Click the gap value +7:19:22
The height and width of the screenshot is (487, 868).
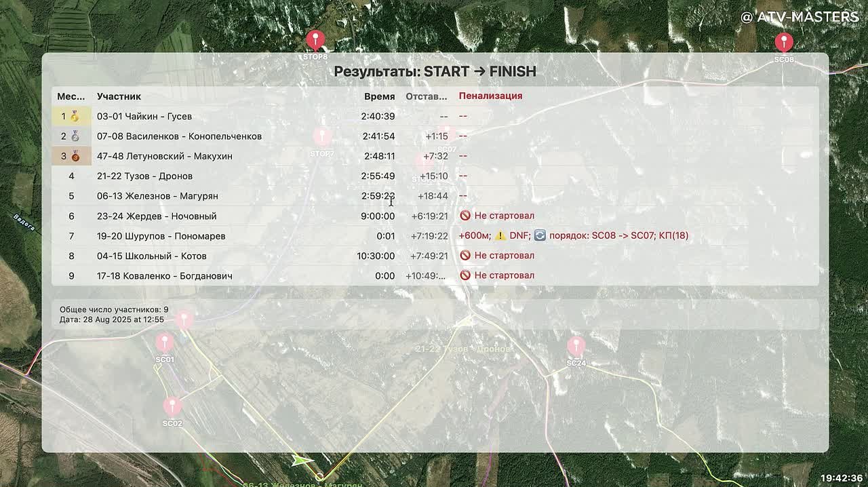pyautogui.click(x=430, y=236)
